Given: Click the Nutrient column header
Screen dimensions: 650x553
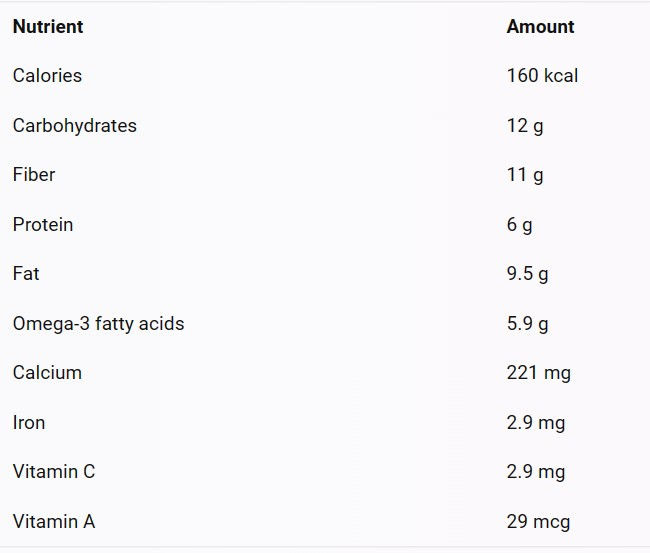Looking at the screenshot, I should tap(48, 27).
